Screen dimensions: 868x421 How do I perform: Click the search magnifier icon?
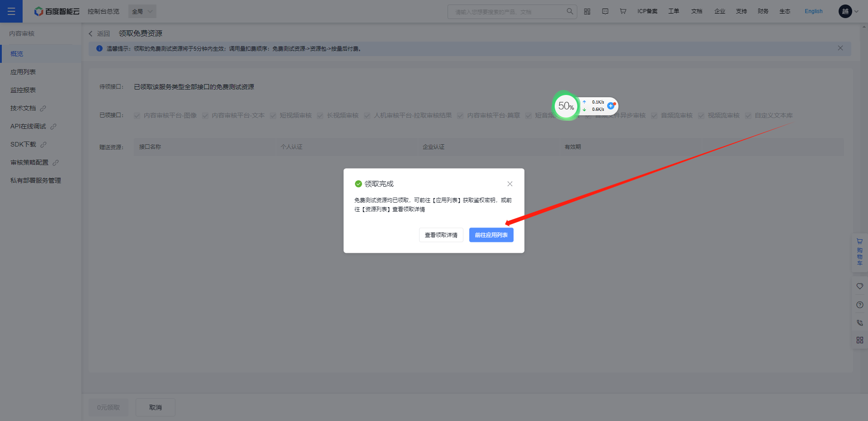[x=570, y=11]
